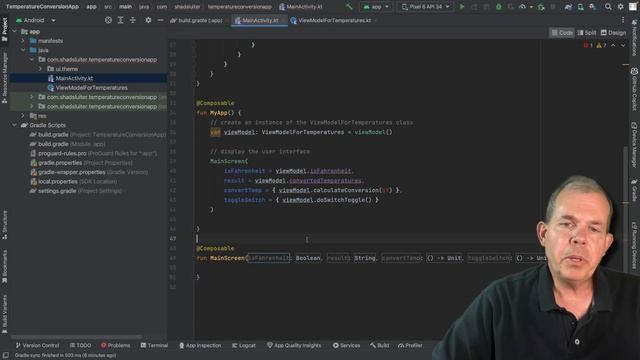
Task: Click Select Opened File target icon
Action: tap(108, 20)
